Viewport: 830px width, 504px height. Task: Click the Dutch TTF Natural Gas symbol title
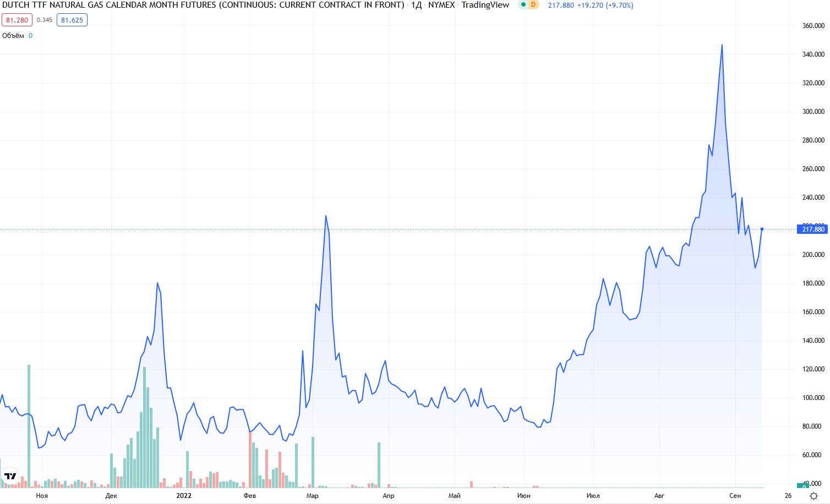point(203,5)
